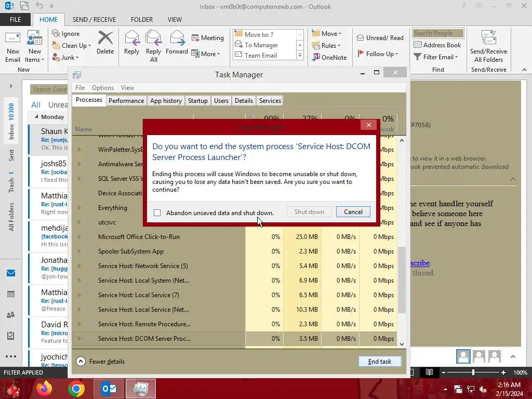This screenshot has height=399, width=532.
Task: Open the Services tab in Task Manager
Action: [x=270, y=101]
